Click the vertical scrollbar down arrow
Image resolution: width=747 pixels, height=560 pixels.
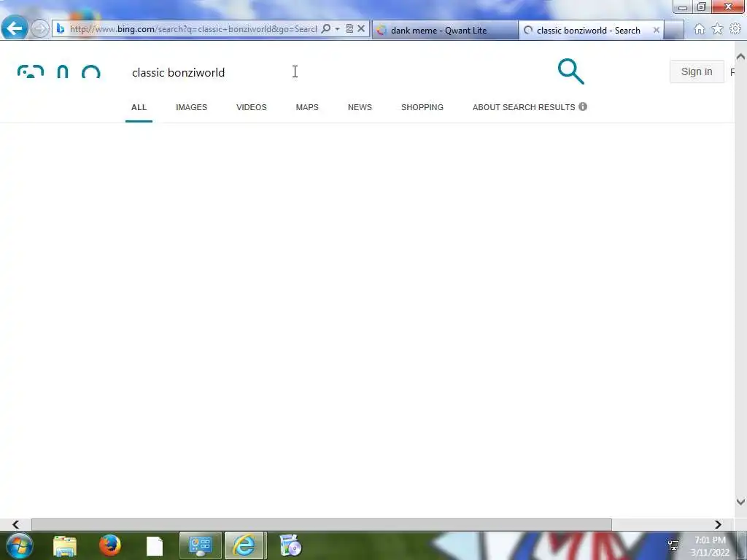(x=740, y=502)
